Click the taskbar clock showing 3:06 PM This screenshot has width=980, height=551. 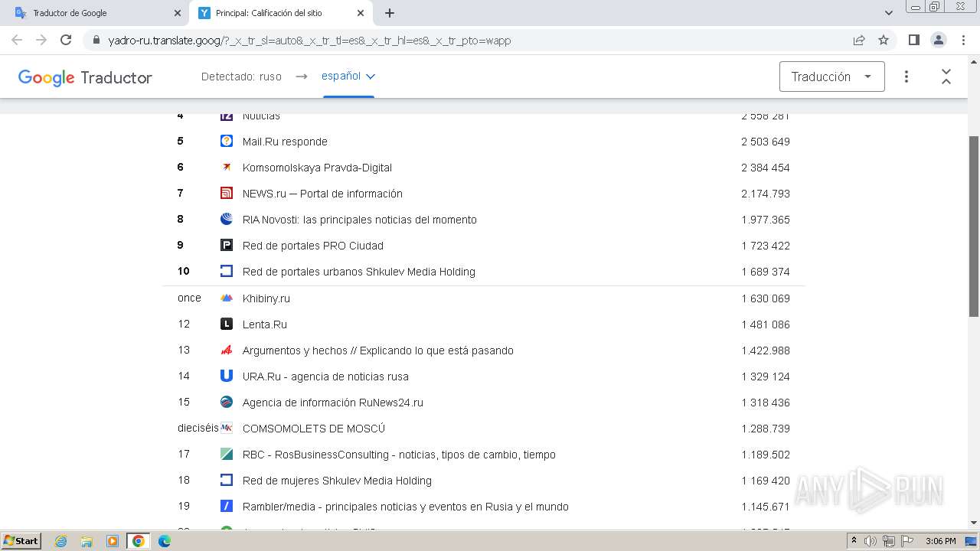click(x=940, y=541)
